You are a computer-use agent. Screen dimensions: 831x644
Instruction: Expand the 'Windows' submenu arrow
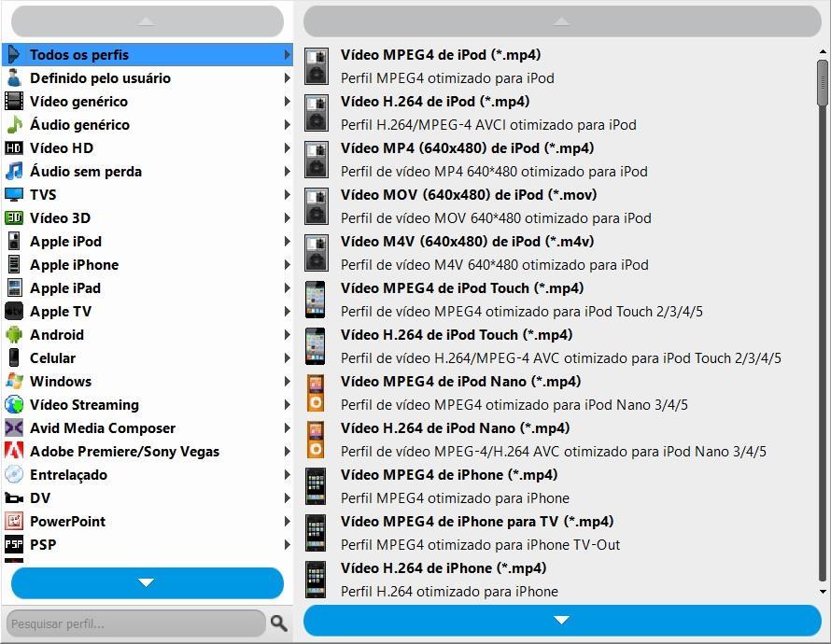[x=287, y=381]
